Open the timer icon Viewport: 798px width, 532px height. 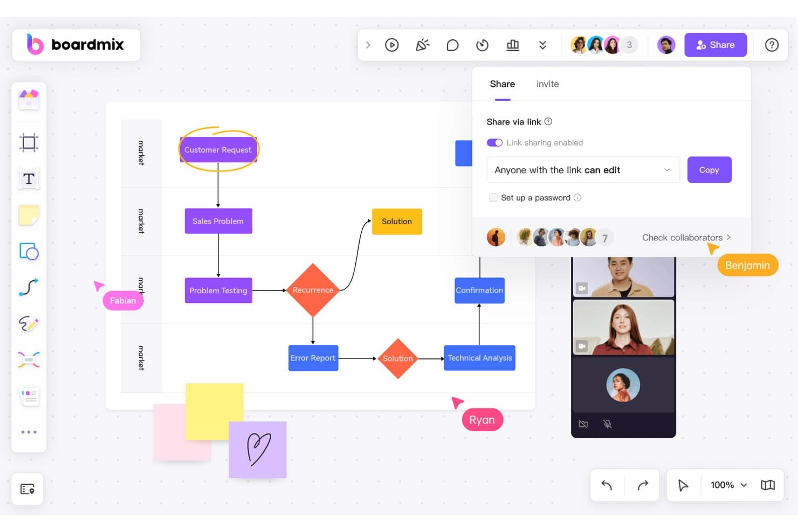coord(483,45)
